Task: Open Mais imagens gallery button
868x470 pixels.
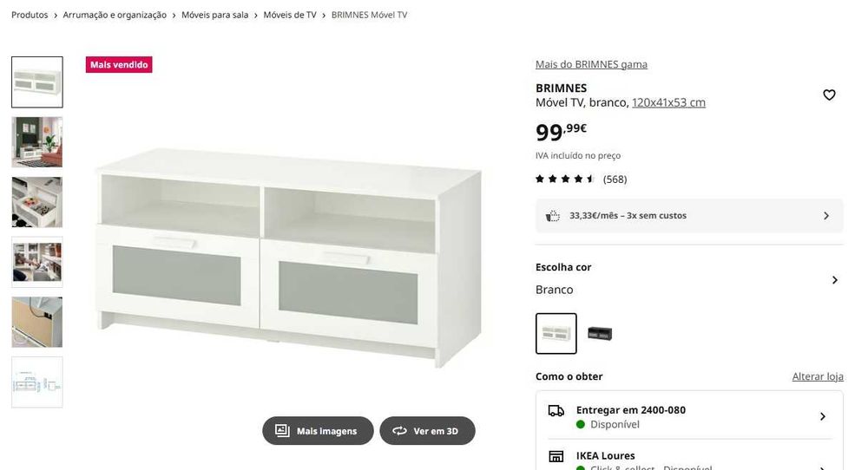Action: click(318, 431)
